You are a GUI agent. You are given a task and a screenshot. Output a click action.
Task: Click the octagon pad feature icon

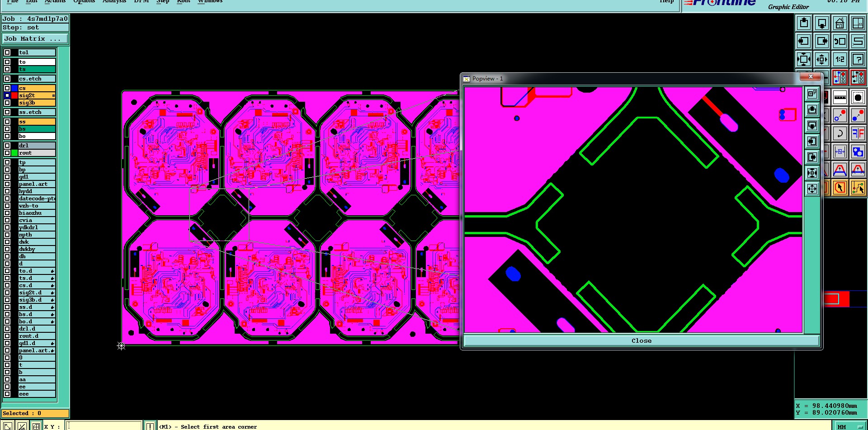(x=858, y=97)
